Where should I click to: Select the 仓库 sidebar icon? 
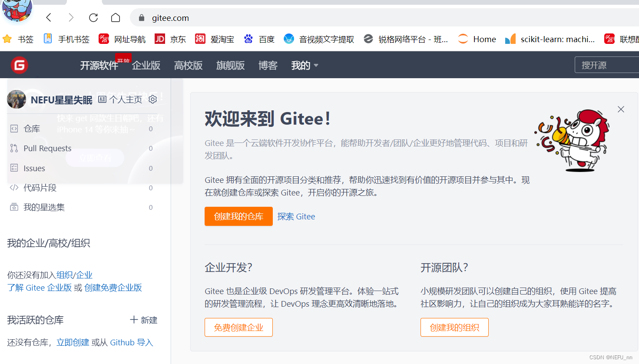tap(13, 128)
